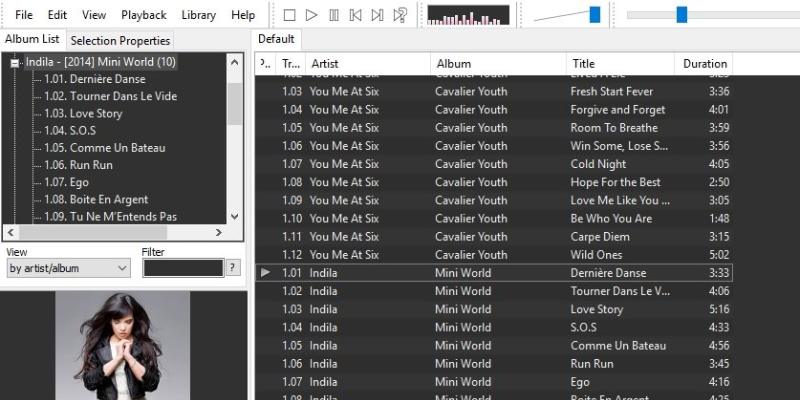Click the Indila album art thumbnail
This screenshot has height=400, width=800.
click(122, 345)
